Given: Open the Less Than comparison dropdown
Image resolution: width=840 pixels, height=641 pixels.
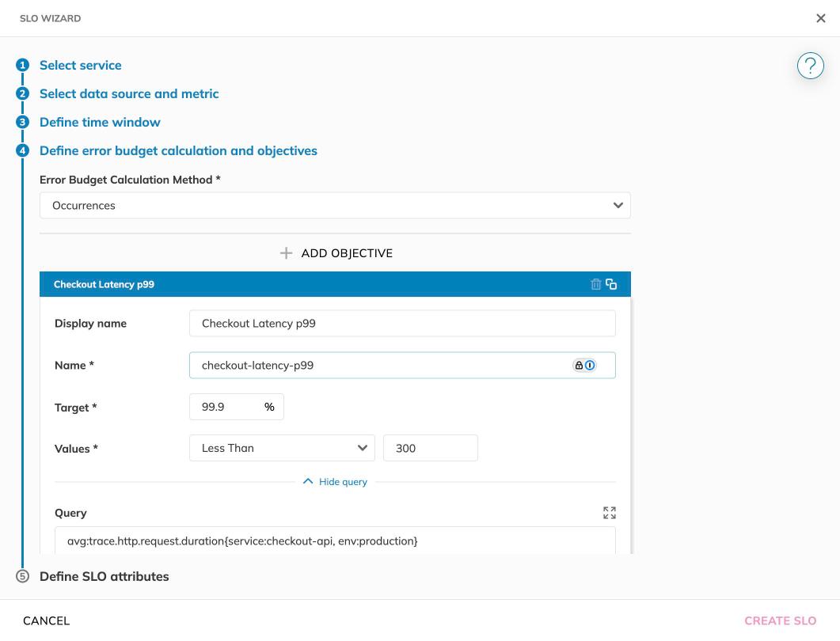Looking at the screenshot, I should pos(283,448).
